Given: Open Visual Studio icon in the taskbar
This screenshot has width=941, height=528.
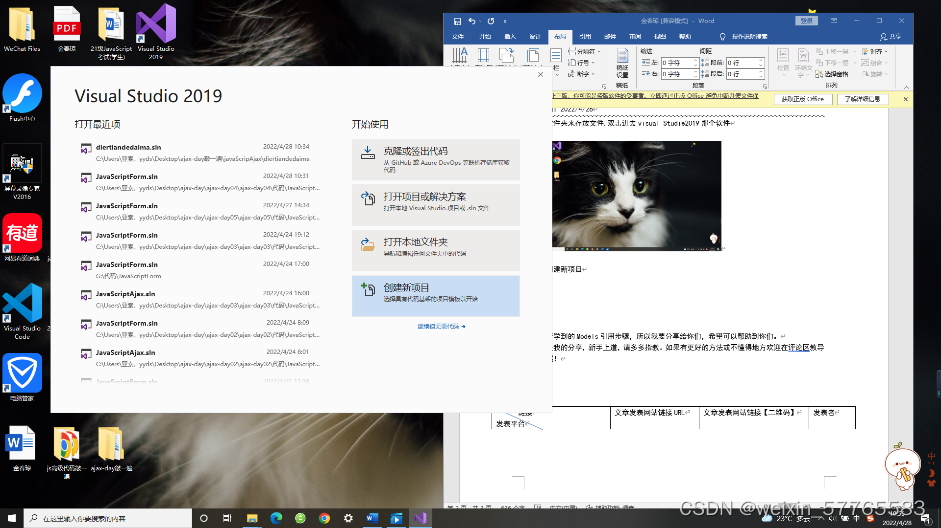Looking at the screenshot, I should 420,518.
